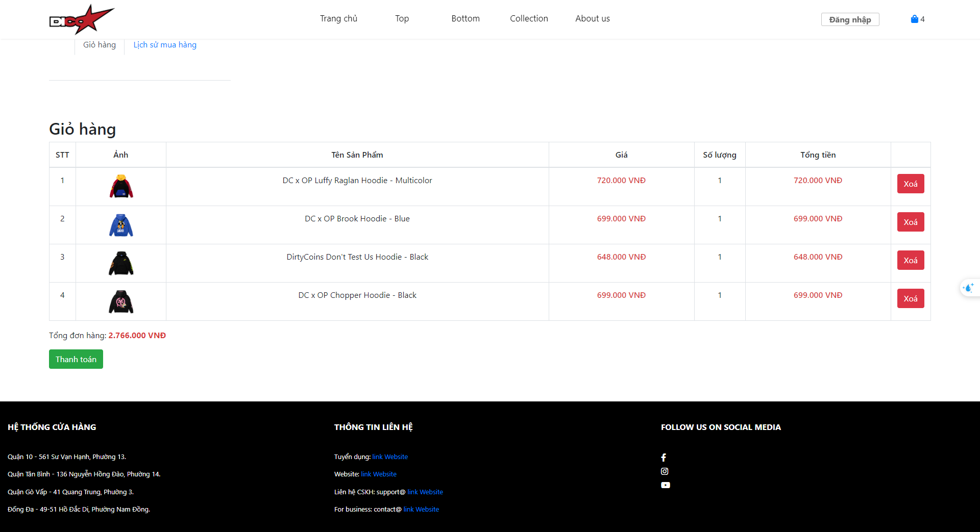Open the Brook Hoodie Blue thumbnail

point(121,224)
